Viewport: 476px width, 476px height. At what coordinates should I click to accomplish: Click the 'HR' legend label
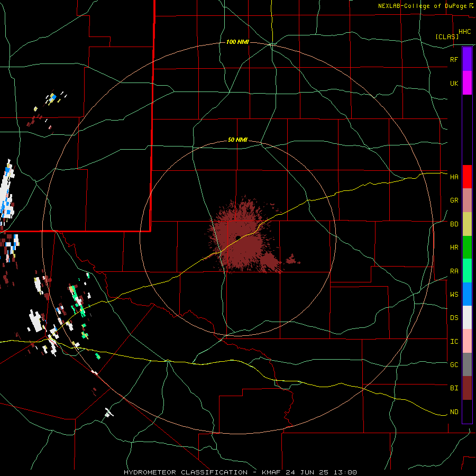(454, 248)
